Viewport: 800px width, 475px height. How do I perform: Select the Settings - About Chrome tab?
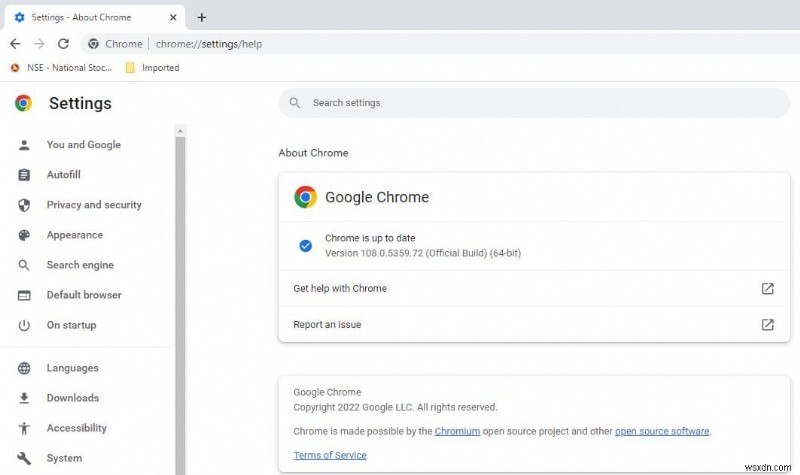(x=94, y=17)
